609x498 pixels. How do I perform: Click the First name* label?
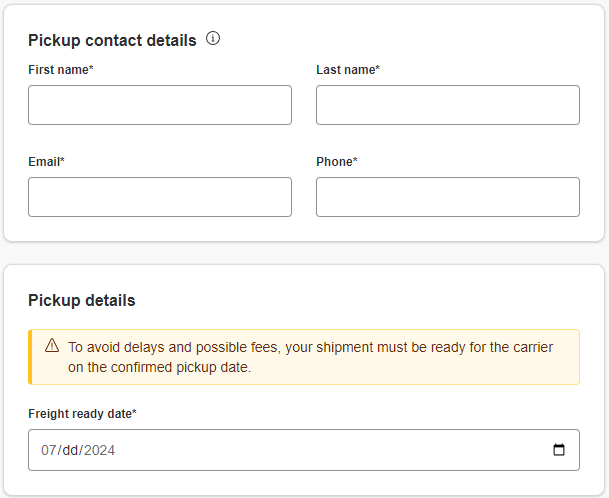point(61,70)
